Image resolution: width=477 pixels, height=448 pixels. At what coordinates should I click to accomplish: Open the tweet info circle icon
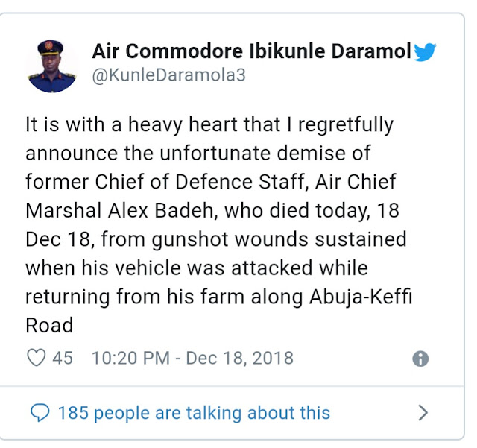pos(420,359)
